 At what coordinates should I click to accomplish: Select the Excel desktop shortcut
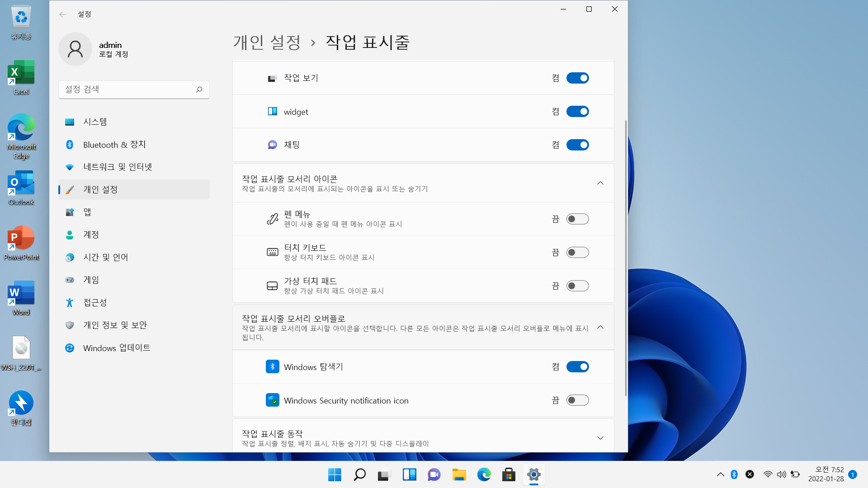pyautogui.click(x=21, y=78)
